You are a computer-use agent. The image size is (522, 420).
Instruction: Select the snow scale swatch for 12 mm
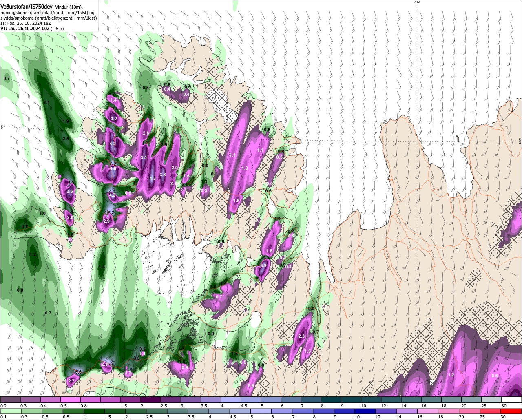click(391, 400)
